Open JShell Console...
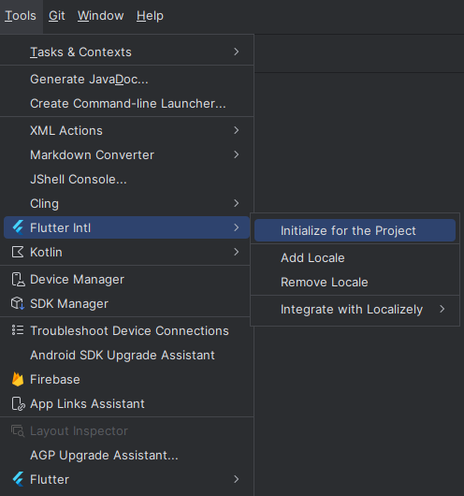The height and width of the screenshot is (496, 464). coord(127,179)
